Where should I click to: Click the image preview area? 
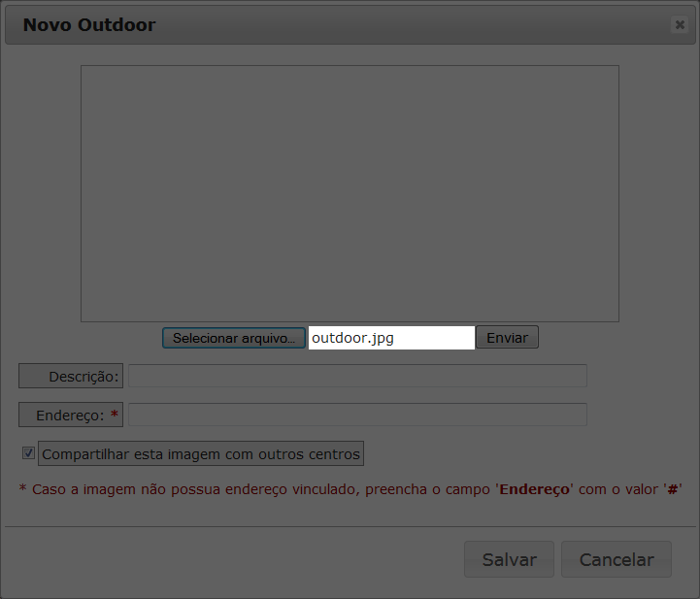point(350,194)
